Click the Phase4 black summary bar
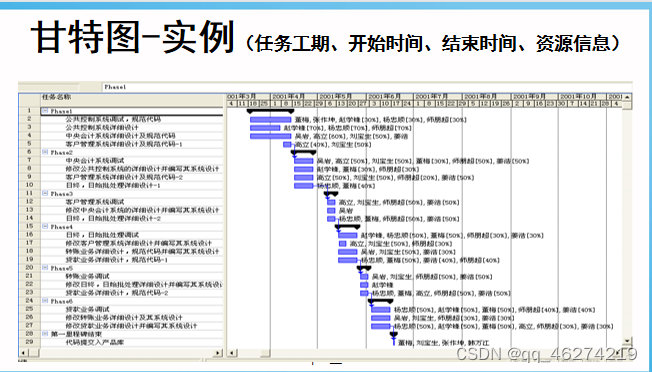The width and height of the screenshot is (652, 372). point(348,227)
